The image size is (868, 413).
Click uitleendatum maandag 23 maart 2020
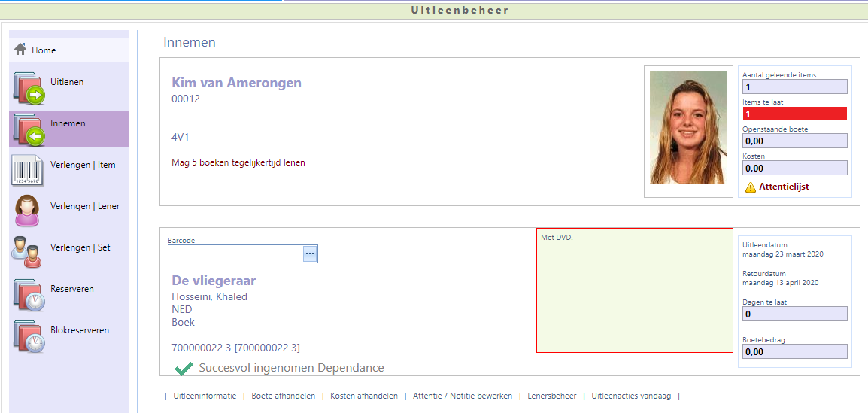[783, 255]
